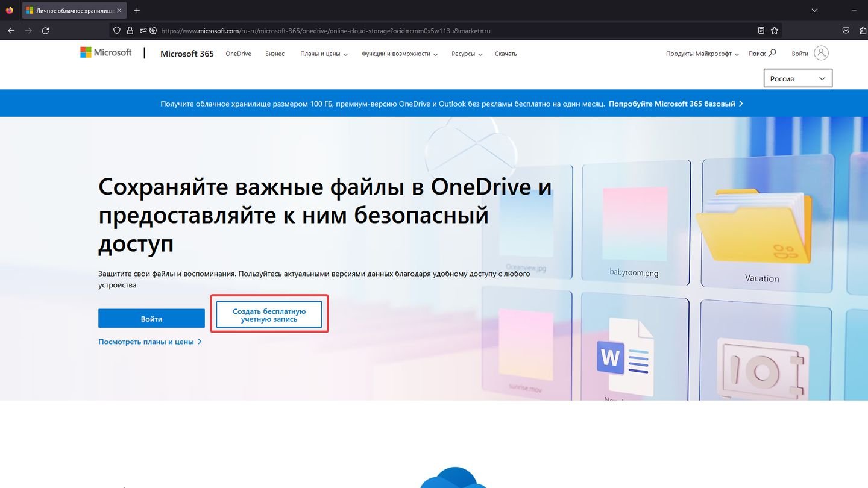Click the Защитите свои файлы и воспоминания paragraph

314,279
